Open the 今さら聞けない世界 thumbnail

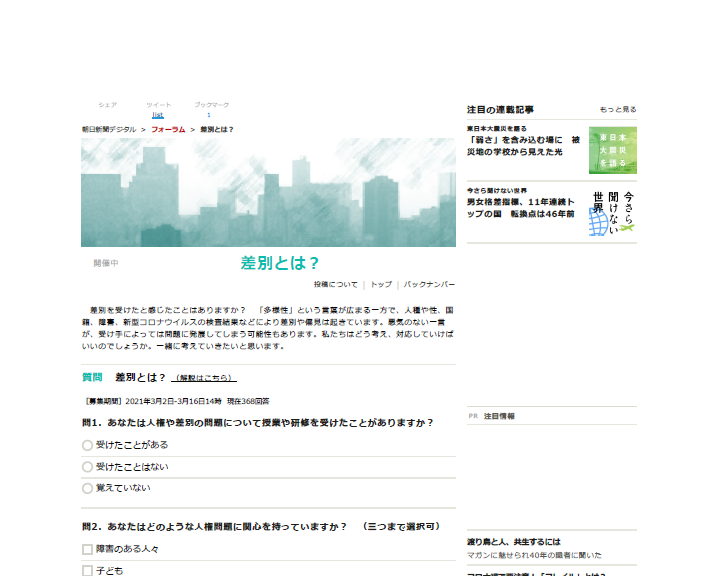point(613,212)
